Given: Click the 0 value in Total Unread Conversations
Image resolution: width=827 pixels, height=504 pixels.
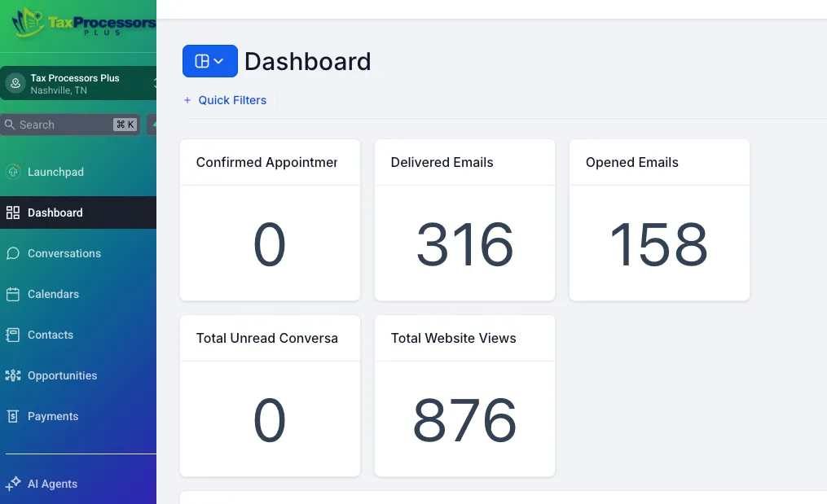Looking at the screenshot, I should point(270,420).
